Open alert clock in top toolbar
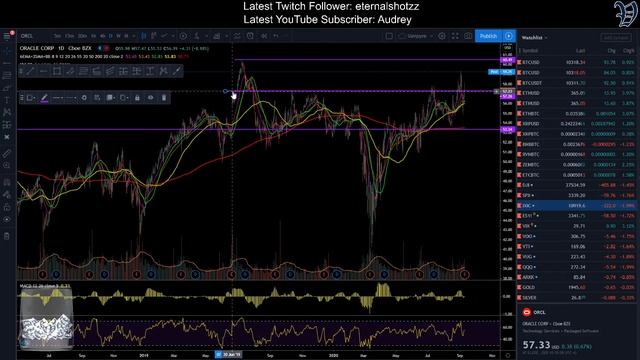 click(x=250, y=36)
